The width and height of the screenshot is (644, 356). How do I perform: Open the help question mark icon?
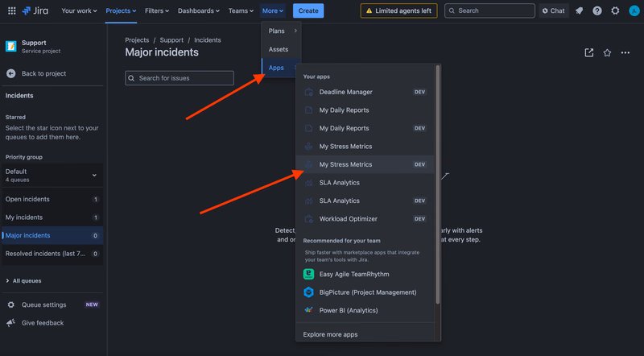(x=597, y=10)
